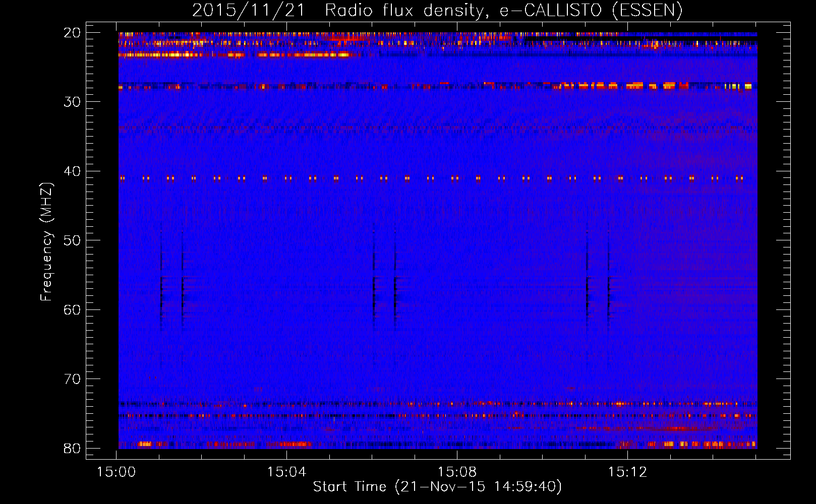Viewport: 816px width, 504px height.
Task: Click the 'Start Time (21-Nov-15 14:59:40)' label
Action: click(x=437, y=486)
